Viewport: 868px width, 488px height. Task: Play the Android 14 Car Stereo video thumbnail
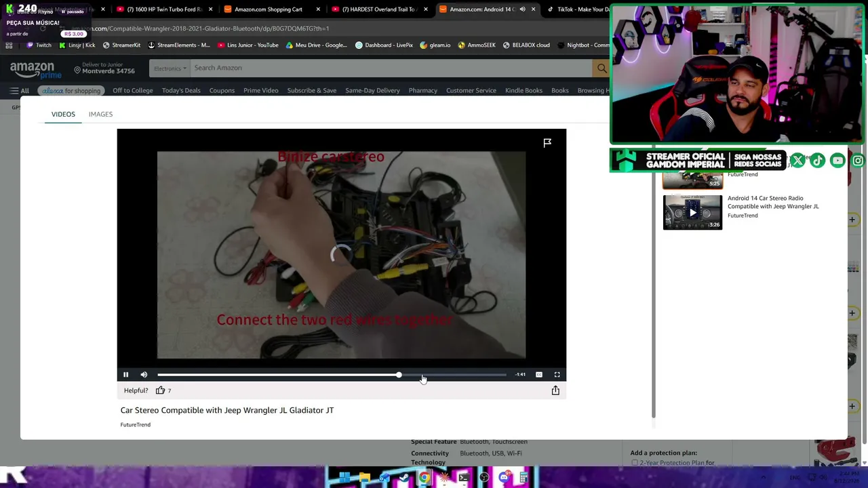pos(692,212)
